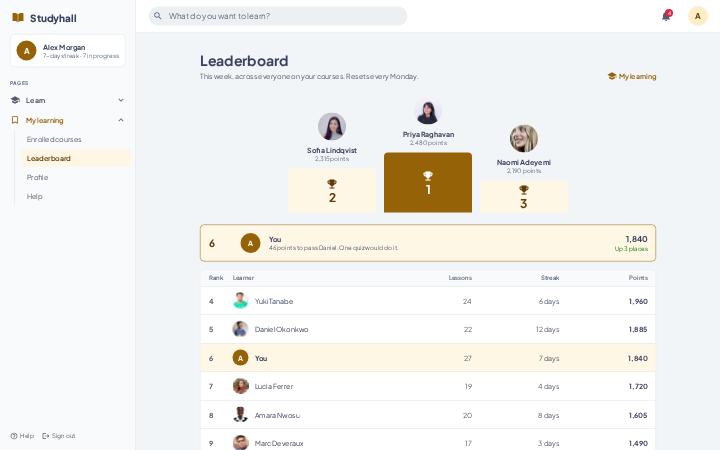Image resolution: width=720 pixels, height=450 pixels.
Task: Click the Streak column header
Action: click(550, 278)
